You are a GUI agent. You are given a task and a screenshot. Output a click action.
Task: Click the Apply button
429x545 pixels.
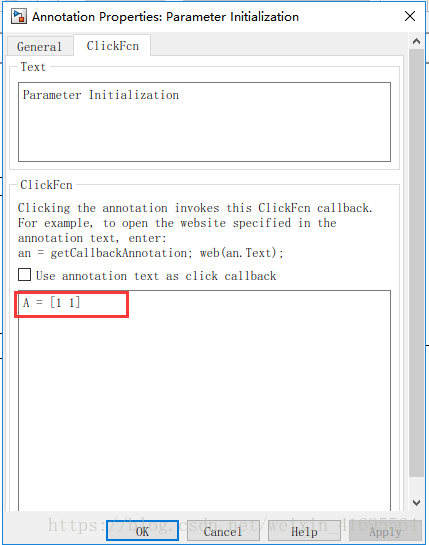tap(385, 531)
